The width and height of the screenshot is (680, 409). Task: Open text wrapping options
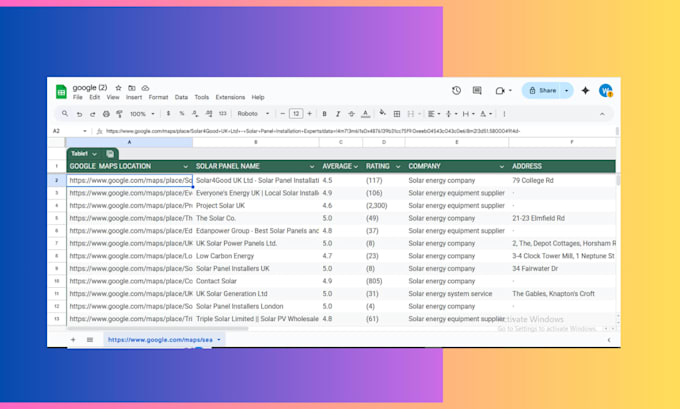[468, 114]
